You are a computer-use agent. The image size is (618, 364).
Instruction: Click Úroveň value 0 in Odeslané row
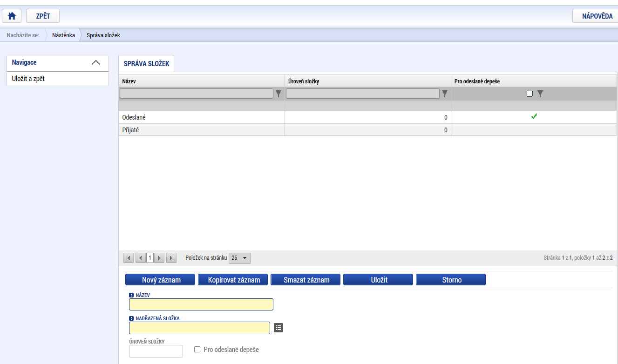tap(446, 117)
